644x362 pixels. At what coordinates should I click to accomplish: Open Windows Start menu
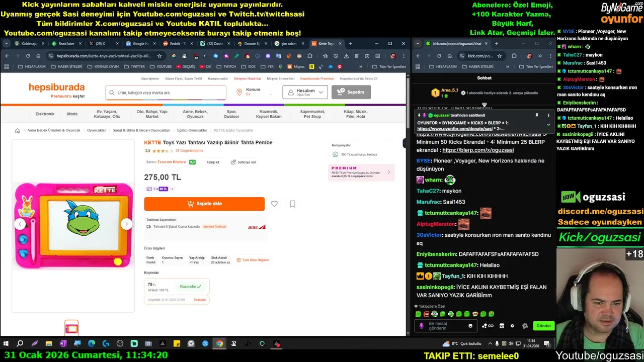click(x=6, y=344)
